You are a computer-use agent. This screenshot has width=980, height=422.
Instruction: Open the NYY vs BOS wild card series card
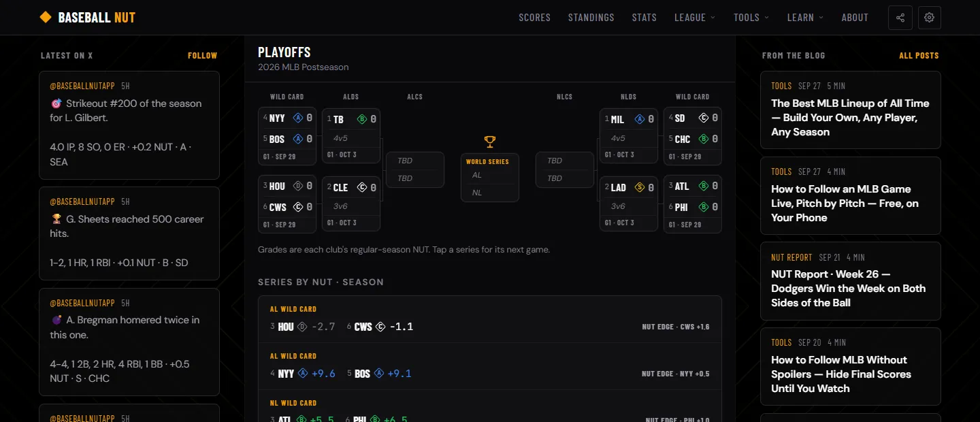[x=287, y=136]
